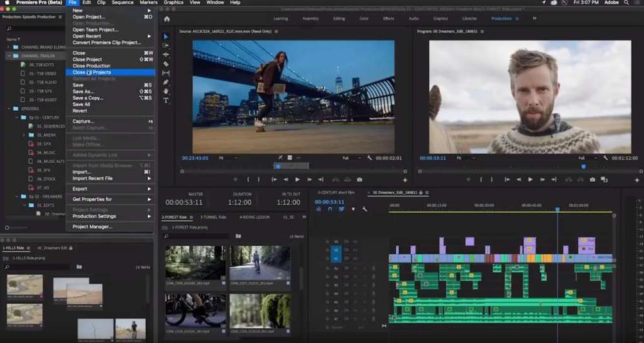Export frame with Program monitor camera icon

(592, 180)
